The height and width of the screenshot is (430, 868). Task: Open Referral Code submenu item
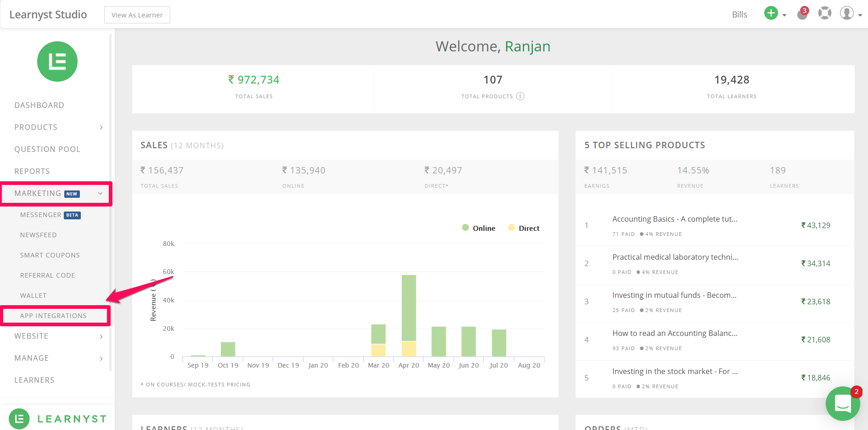[48, 275]
